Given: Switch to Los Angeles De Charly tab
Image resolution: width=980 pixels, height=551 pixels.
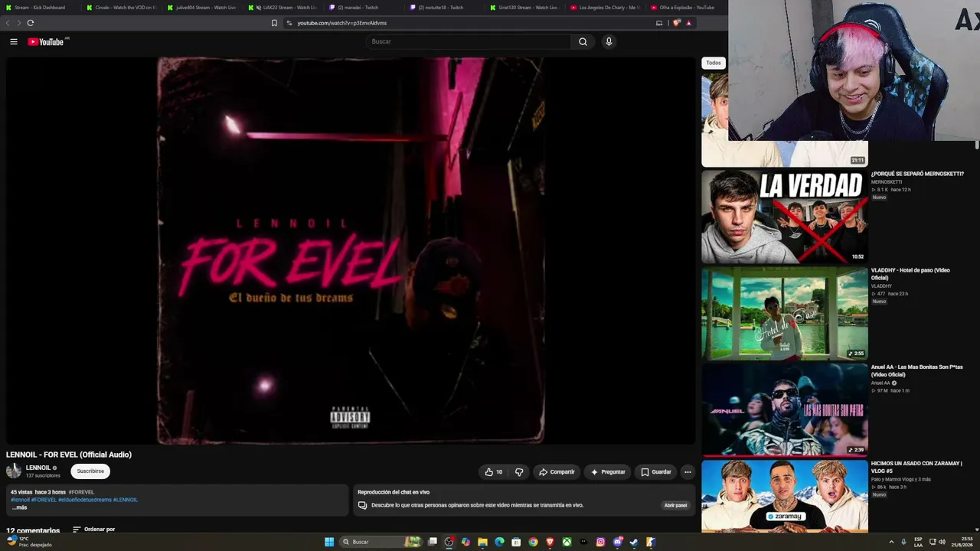Looking at the screenshot, I should [605, 8].
